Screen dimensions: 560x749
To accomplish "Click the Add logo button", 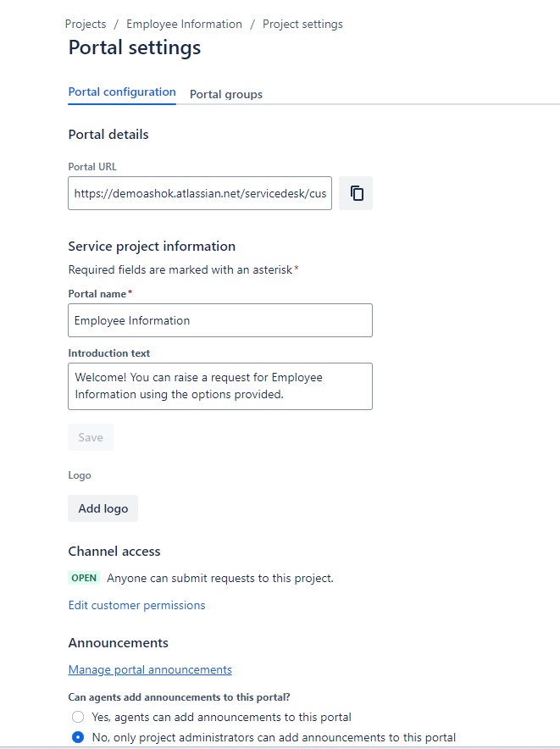I will click(103, 508).
